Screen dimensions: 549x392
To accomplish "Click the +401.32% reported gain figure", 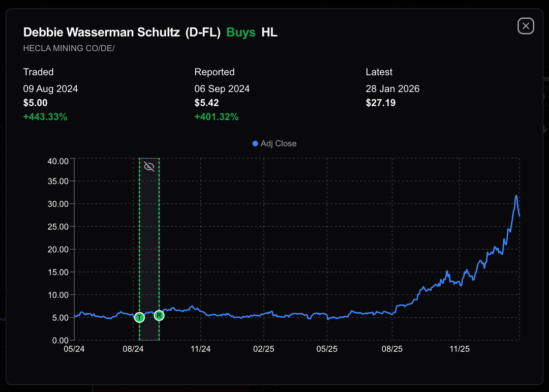I will tap(217, 117).
